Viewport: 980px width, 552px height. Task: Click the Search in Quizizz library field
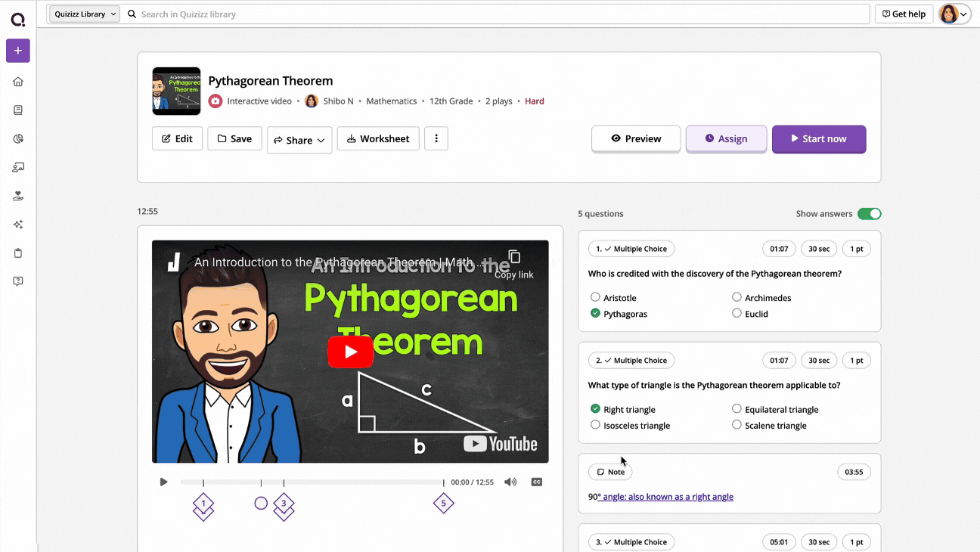496,14
